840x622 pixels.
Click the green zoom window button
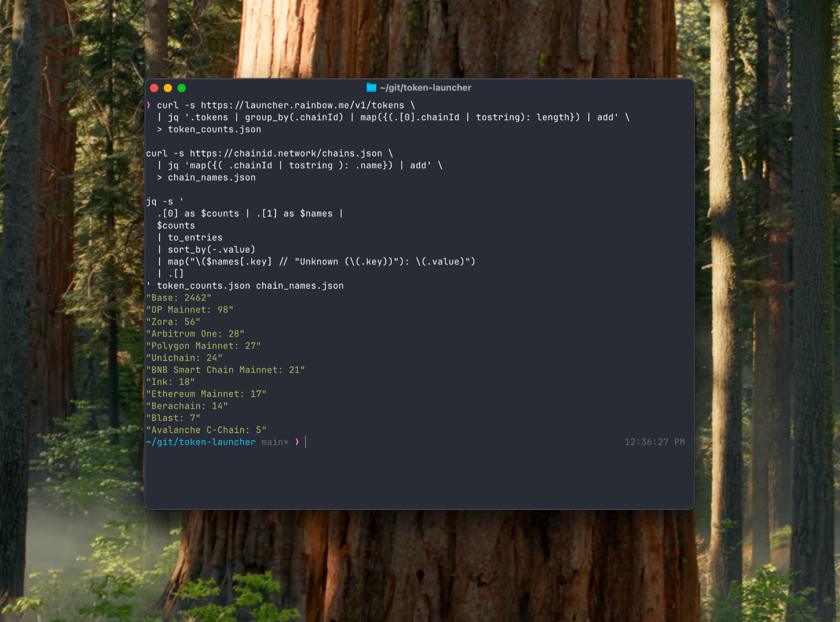click(x=182, y=88)
